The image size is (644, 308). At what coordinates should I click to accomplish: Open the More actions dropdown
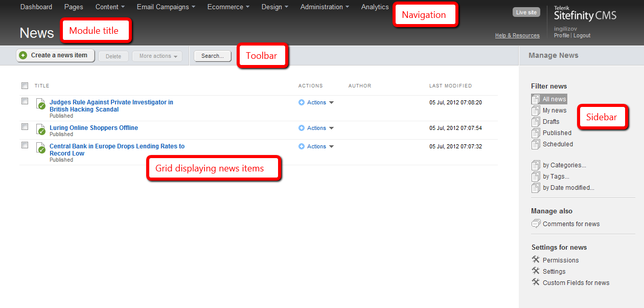pos(157,56)
